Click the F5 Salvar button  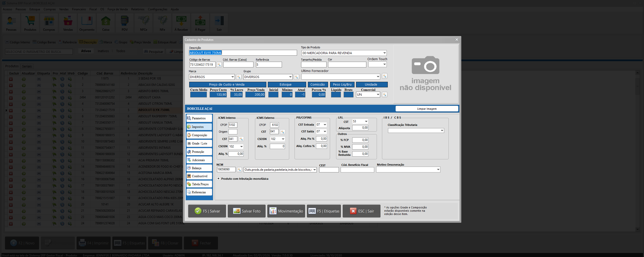[207, 211]
